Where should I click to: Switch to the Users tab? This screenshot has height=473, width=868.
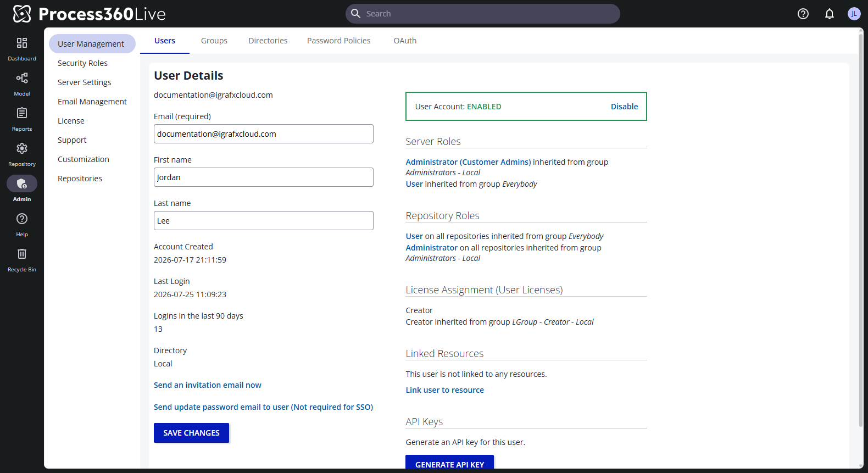click(165, 41)
